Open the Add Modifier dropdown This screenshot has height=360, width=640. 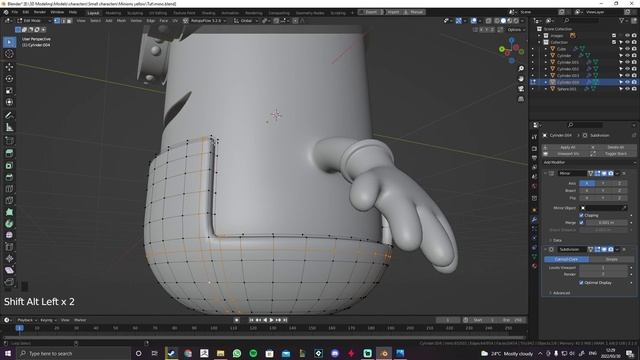point(589,162)
